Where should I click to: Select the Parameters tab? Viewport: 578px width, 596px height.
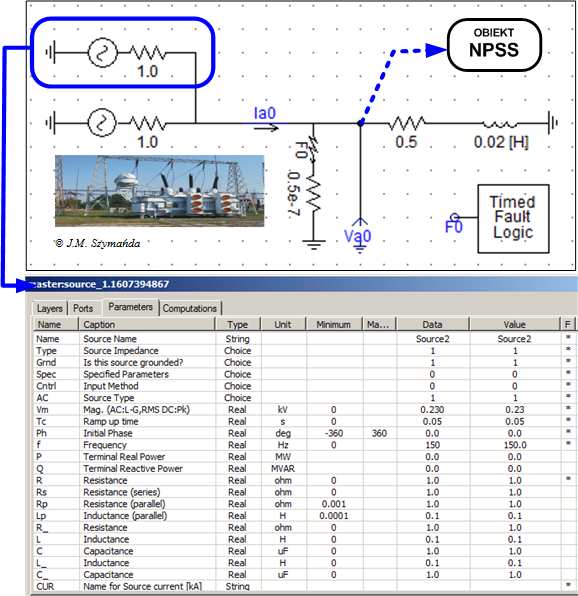130,307
